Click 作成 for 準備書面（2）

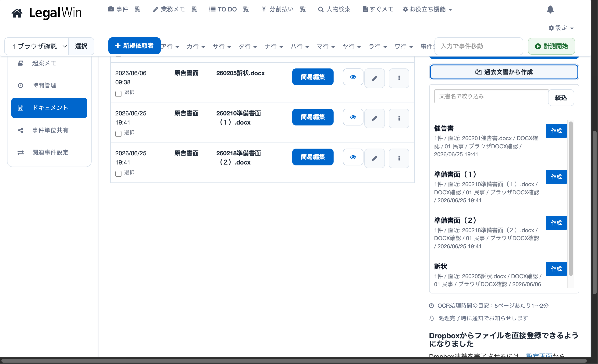point(556,223)
